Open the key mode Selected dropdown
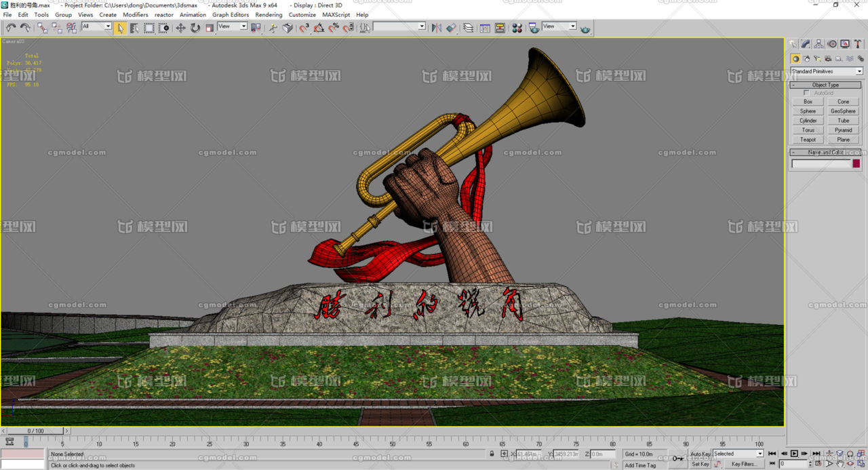Screen dimensions: 868x470 click(x=738, y=454)
